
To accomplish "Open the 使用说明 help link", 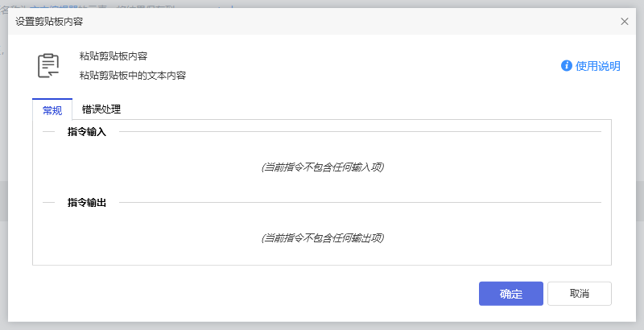I will point(598,66).
